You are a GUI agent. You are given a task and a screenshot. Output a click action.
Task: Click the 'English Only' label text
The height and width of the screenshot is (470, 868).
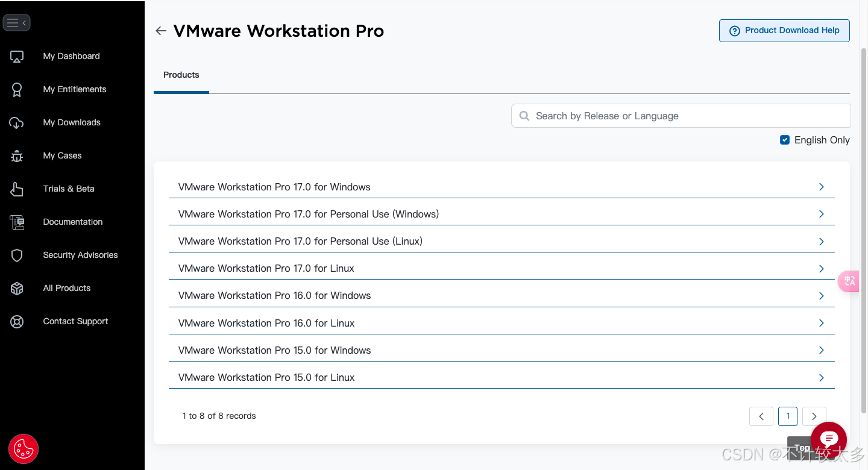click(x=822, y=140)
